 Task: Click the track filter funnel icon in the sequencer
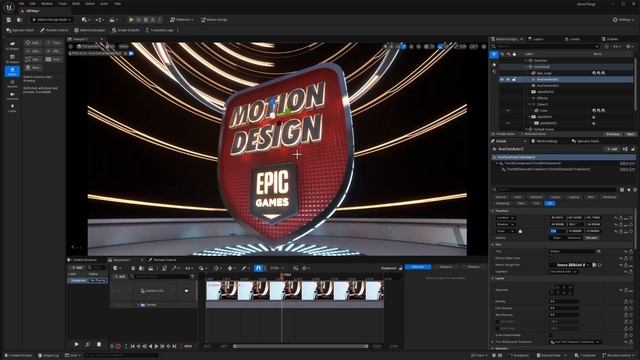click(x=192, y=277)
